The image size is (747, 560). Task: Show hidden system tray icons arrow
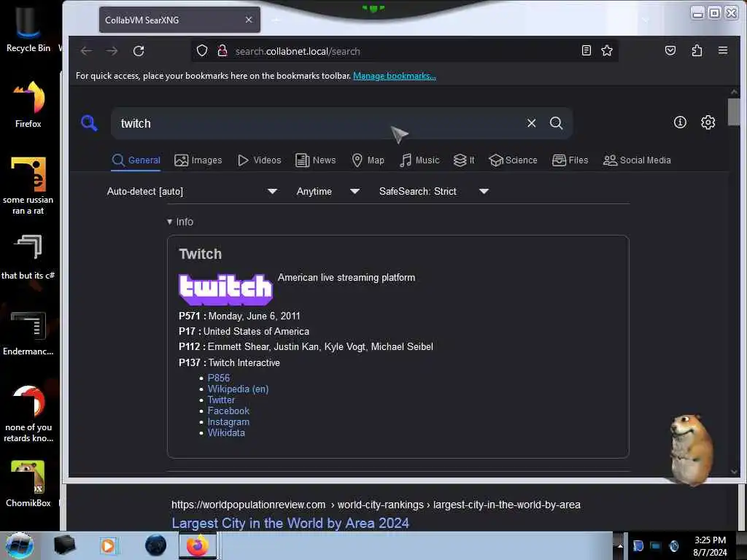click(620, 545)
